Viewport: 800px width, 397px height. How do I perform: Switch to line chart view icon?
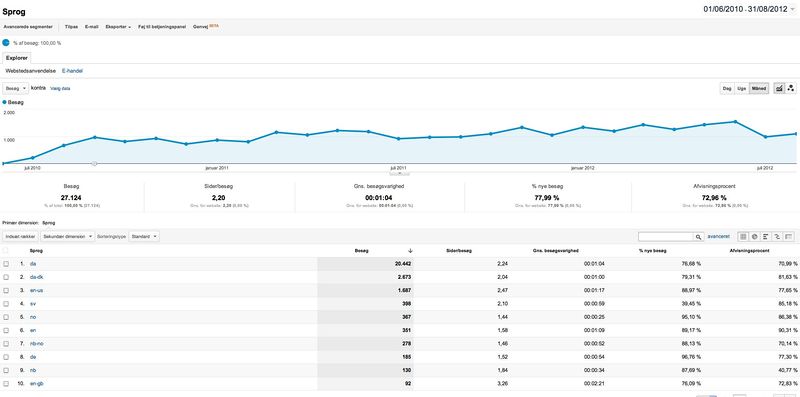[779, 88]
